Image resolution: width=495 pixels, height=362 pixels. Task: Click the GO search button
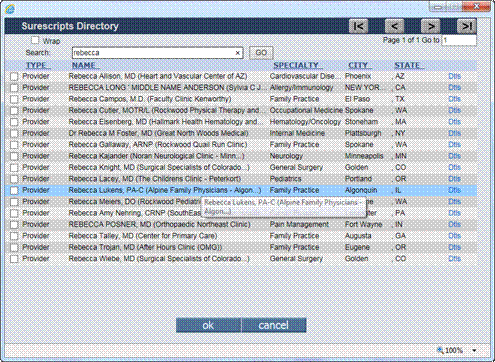tap(261, 53)
